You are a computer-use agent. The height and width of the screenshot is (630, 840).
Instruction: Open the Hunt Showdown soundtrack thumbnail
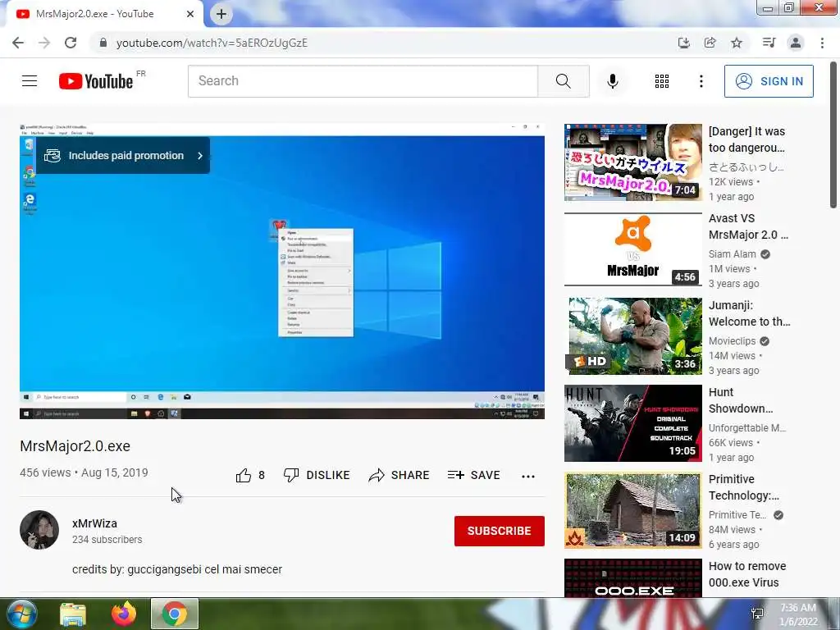coord(632,423)
